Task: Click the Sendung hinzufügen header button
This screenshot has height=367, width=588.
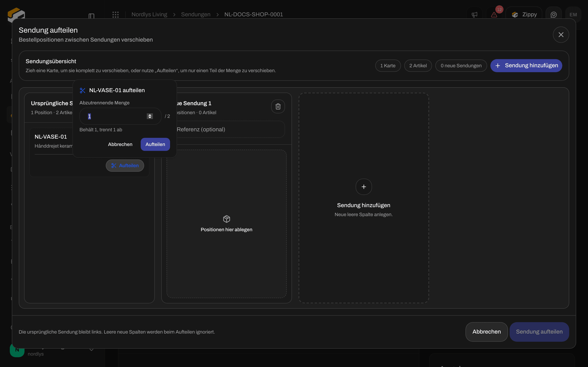Action: pos(526,65)
